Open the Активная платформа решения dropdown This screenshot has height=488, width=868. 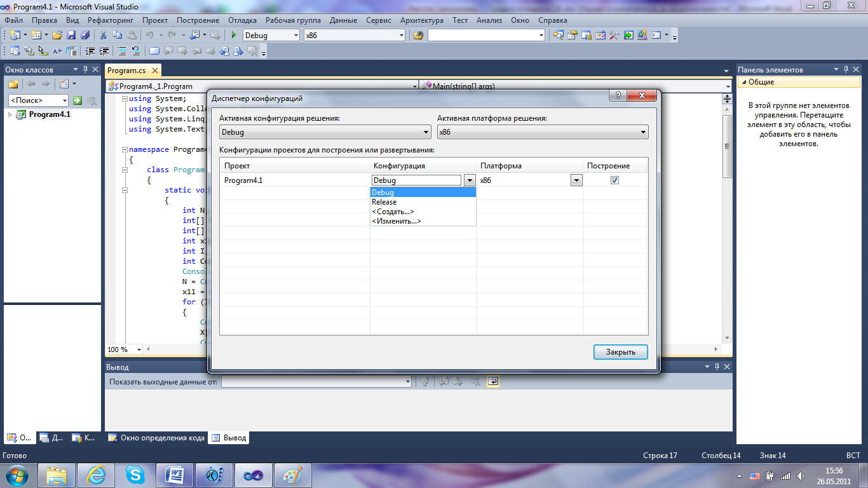543,132
